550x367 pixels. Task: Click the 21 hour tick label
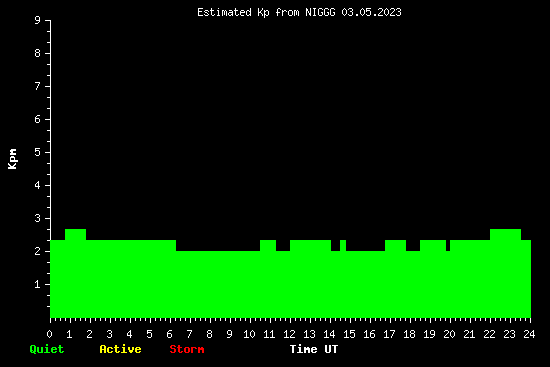[x=469, y=334]
